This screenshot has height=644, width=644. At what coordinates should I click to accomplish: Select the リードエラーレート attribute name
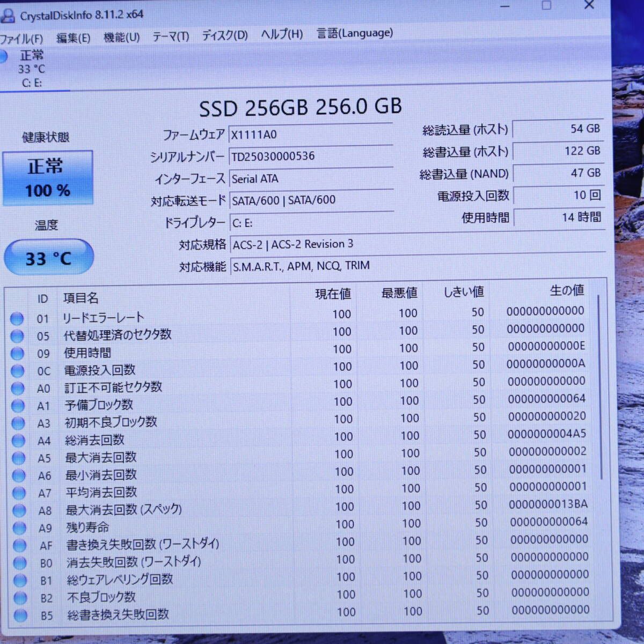click(103, 318)
